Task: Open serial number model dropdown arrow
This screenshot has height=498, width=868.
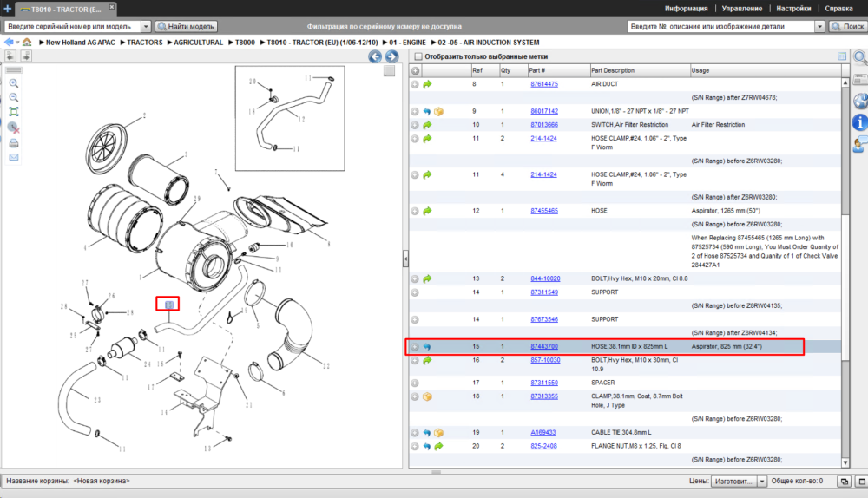Action: pyautogui.click(x=146, y=27)
